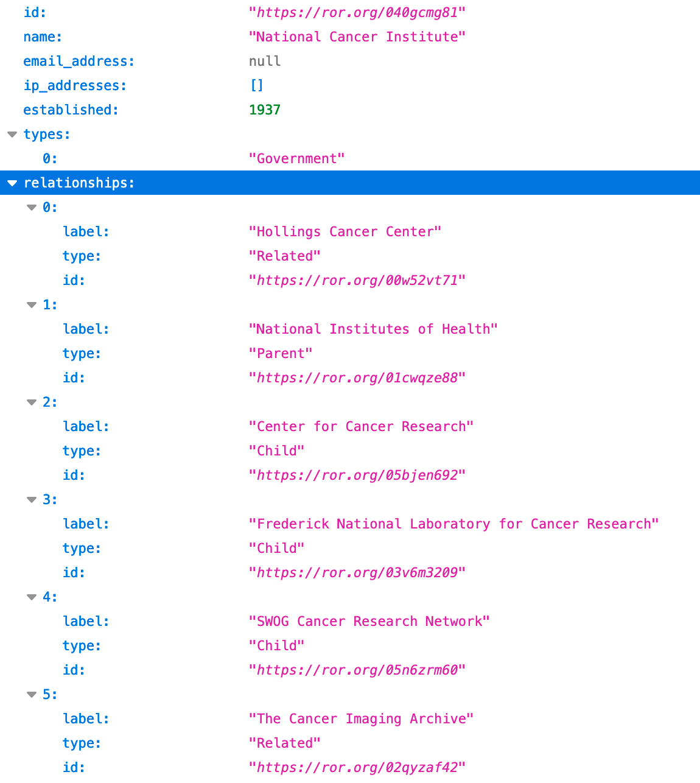Click the email_address key
The width and height of the screenshot is (700, 783).
[79, 61]
